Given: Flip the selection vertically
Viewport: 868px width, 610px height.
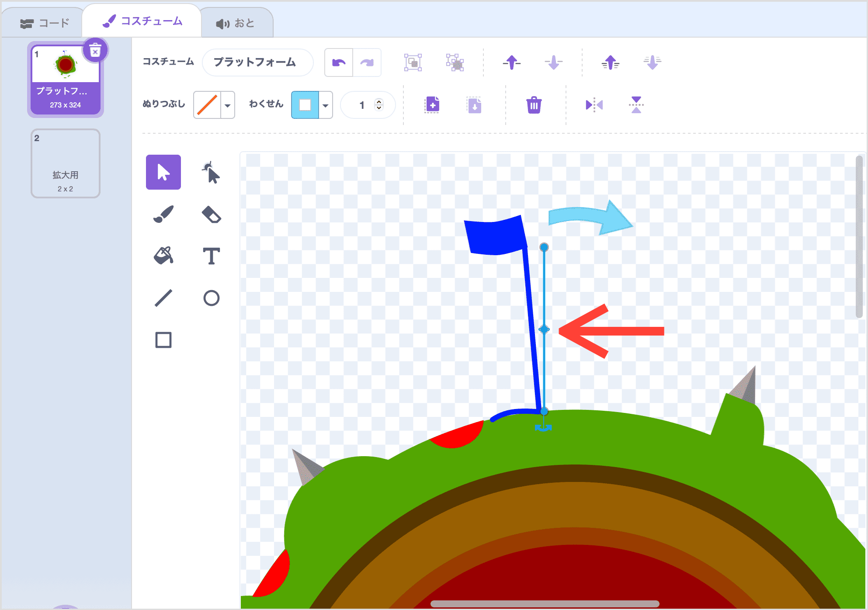Looking at the screenshot, I should [x=636, y=105].
